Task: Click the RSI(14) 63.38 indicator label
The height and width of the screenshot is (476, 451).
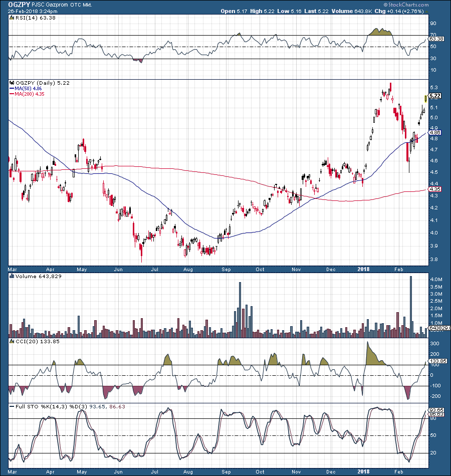Action: [35, 18]
